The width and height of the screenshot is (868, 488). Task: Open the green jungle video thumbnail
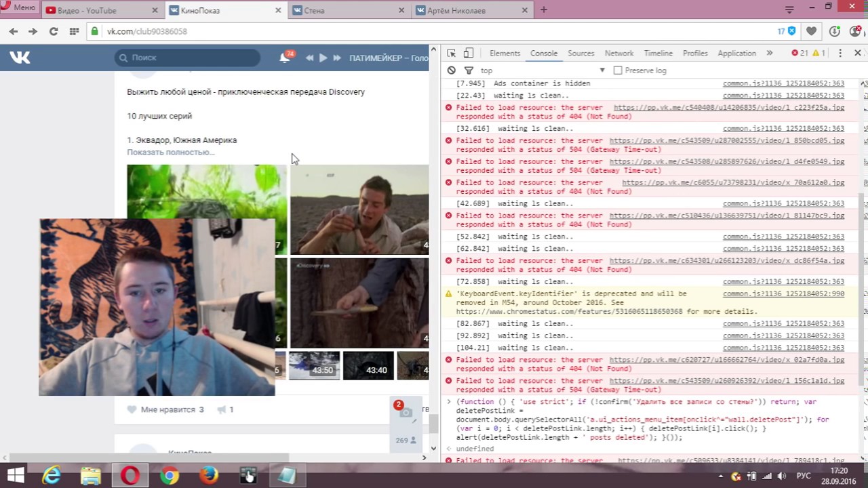click(207, 192)
